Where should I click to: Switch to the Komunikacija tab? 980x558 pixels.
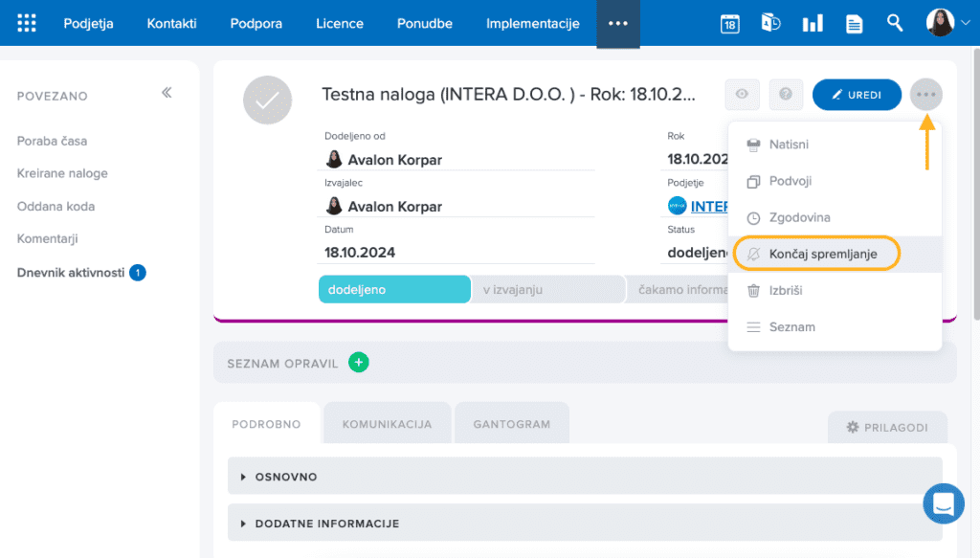[387, 424]
